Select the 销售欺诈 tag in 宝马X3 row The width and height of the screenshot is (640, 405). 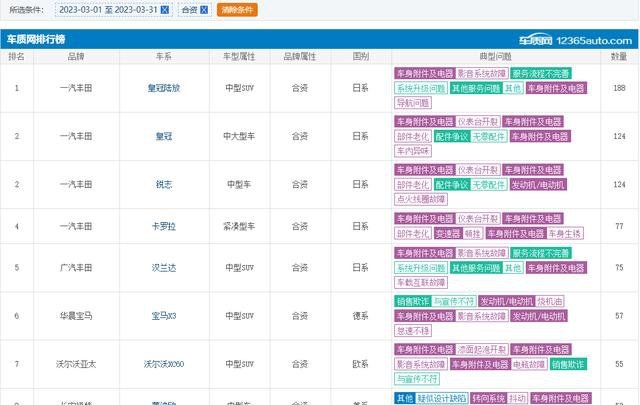pos(413,301)
